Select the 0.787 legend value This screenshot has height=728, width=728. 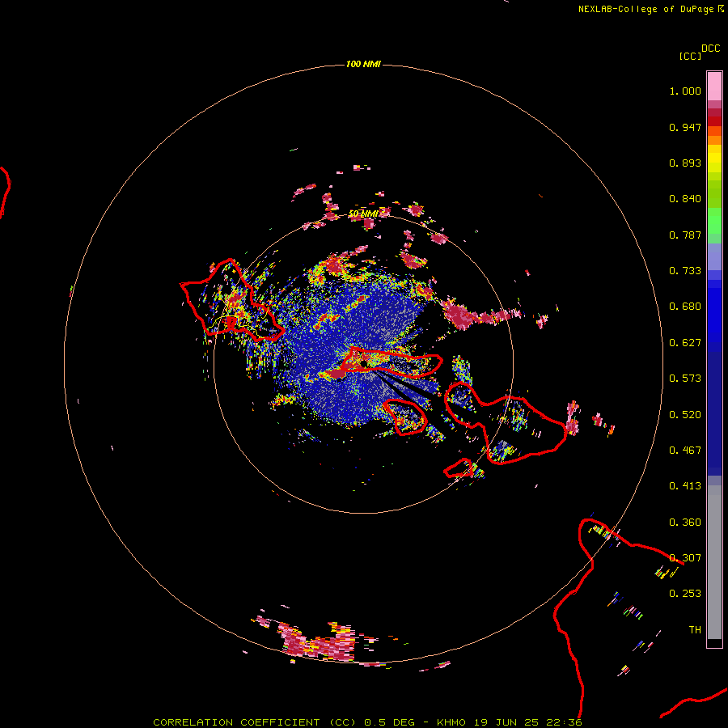pyautogui.click(x=685, y=235)
